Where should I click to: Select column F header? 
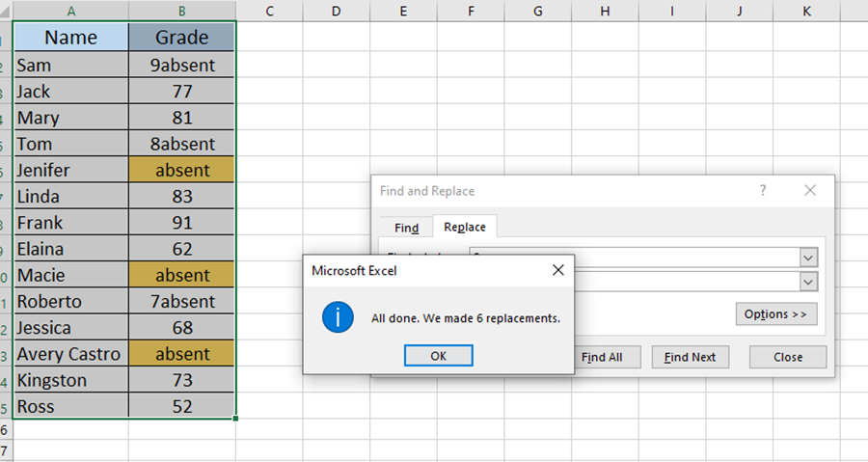471,11
